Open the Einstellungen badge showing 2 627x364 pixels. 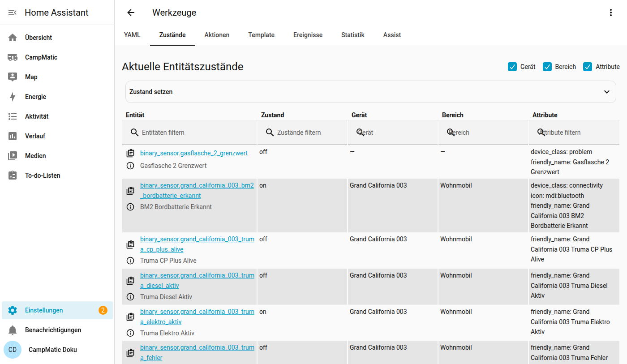pyautogui.click(x=103, y=310)
